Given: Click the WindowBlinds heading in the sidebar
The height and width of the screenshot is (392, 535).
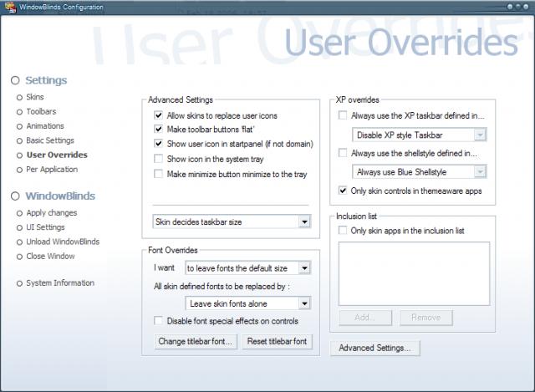Looking at the screenshot, I should 60,196.
